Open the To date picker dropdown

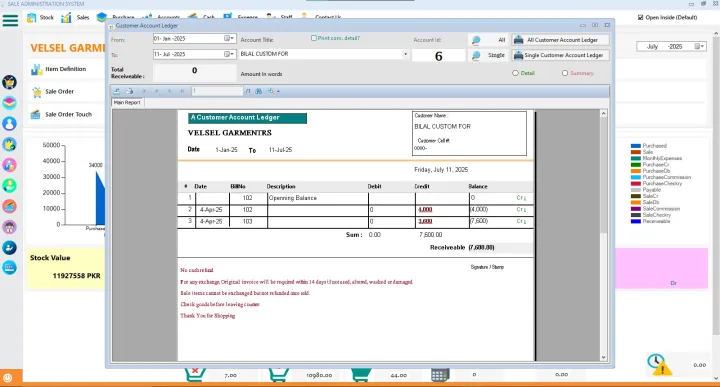229,54
